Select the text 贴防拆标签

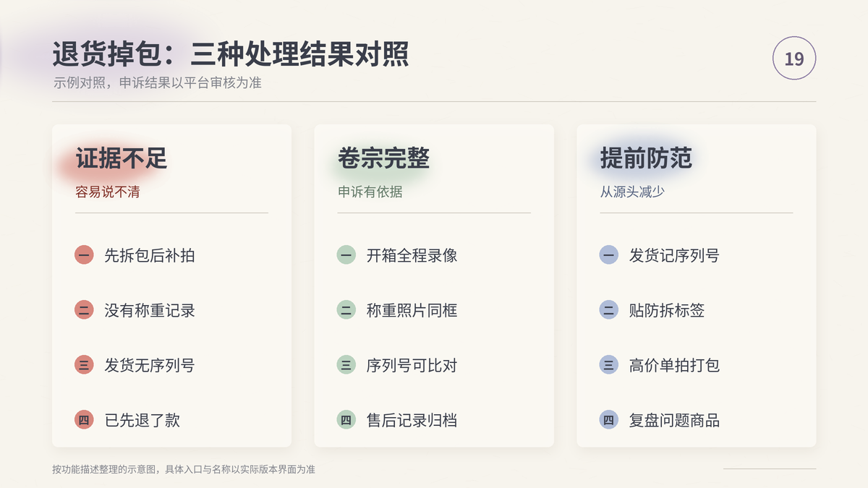667,310
